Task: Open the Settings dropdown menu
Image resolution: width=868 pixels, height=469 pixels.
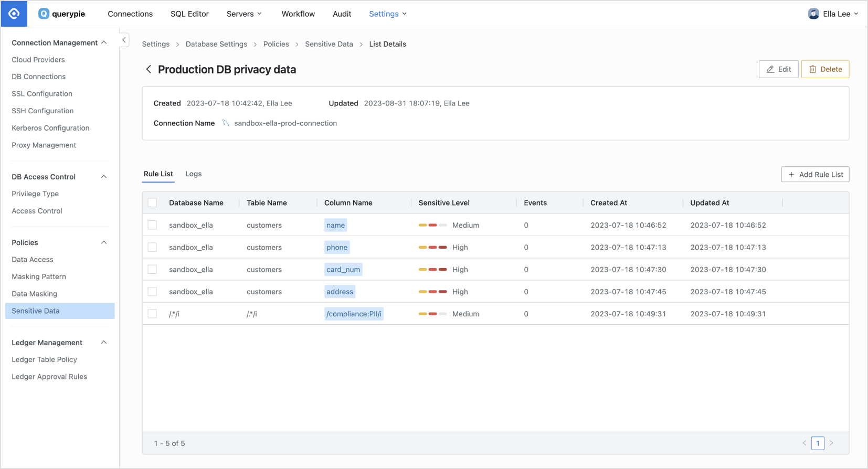Action: [388, 14]
